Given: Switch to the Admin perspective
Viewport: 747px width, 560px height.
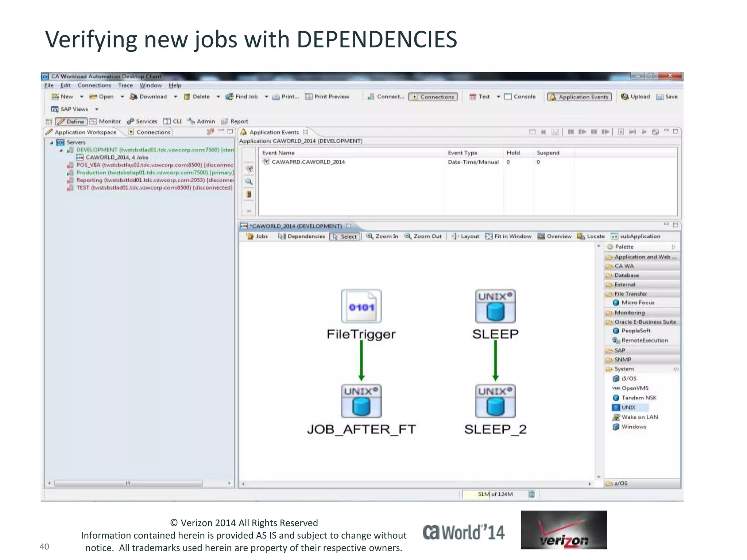Looking at the screenshot, I should tap(201, 121).
